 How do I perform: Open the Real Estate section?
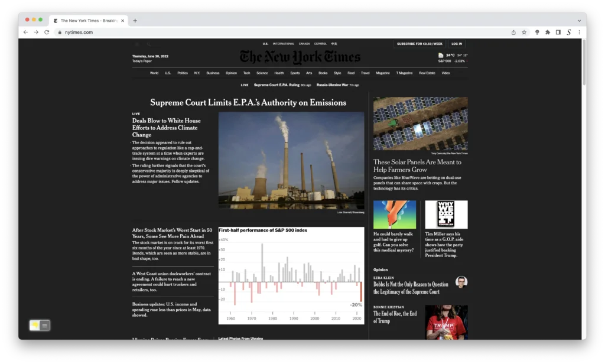pos(427,73)
